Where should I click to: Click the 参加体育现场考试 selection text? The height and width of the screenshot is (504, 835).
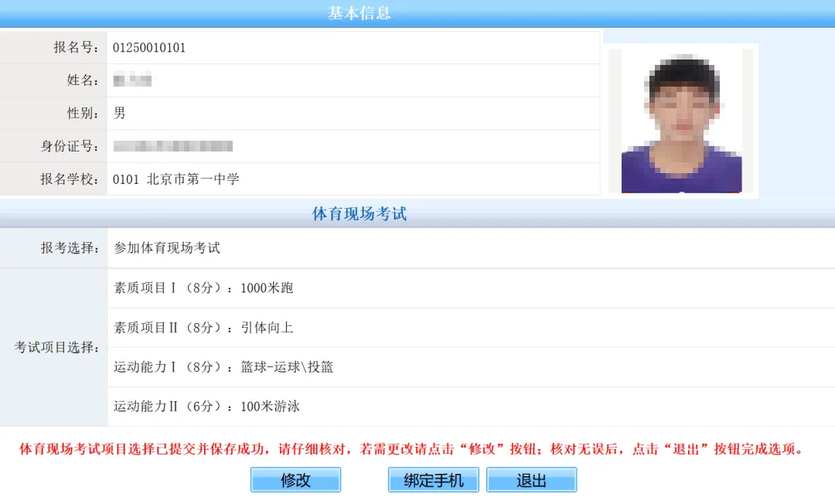click(x=167, y=248)
